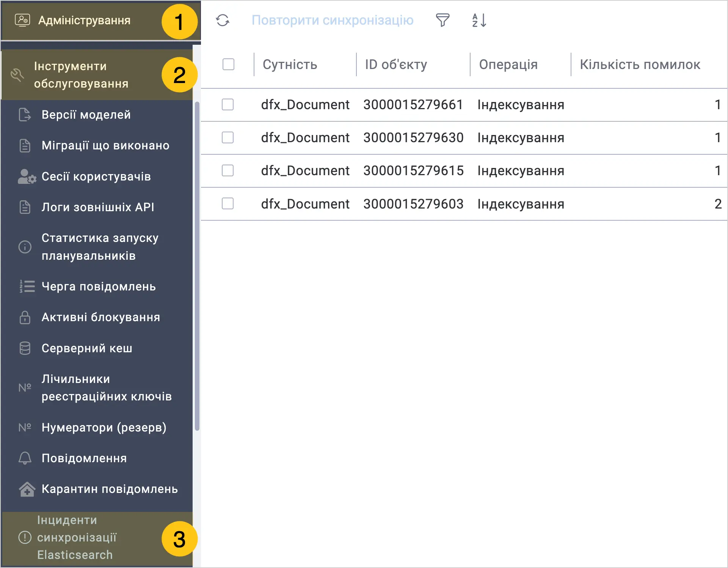Screen dimensions: 728x568
Task: Click the Логи зовнішніх API file icon
Action: [25, 207]
